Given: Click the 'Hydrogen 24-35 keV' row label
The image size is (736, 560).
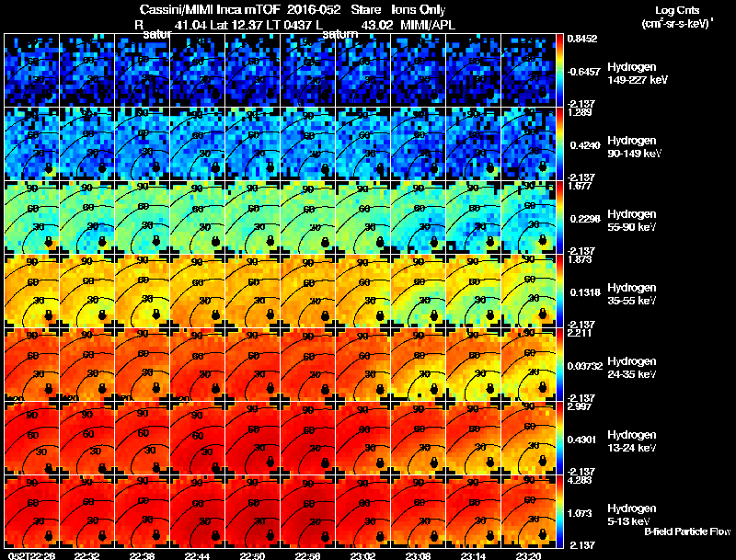Looking at the screenshot, I should tap(632, 368).
